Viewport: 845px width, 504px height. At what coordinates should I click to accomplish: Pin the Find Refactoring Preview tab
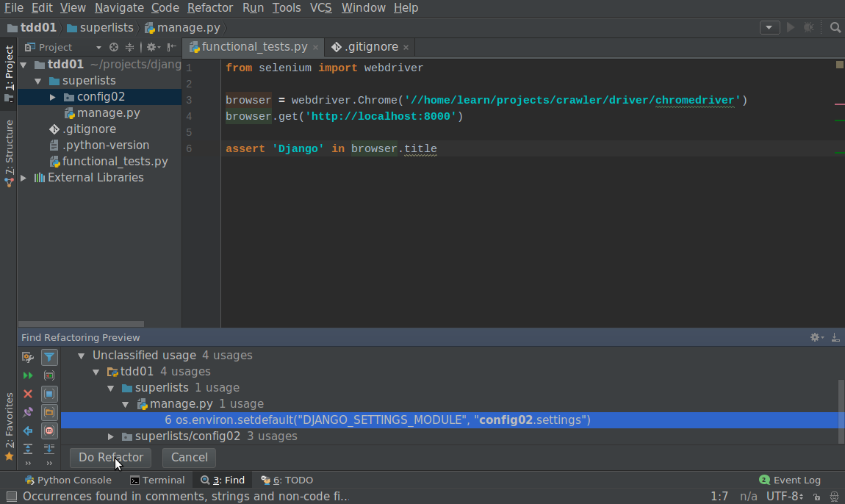(27, 412)
